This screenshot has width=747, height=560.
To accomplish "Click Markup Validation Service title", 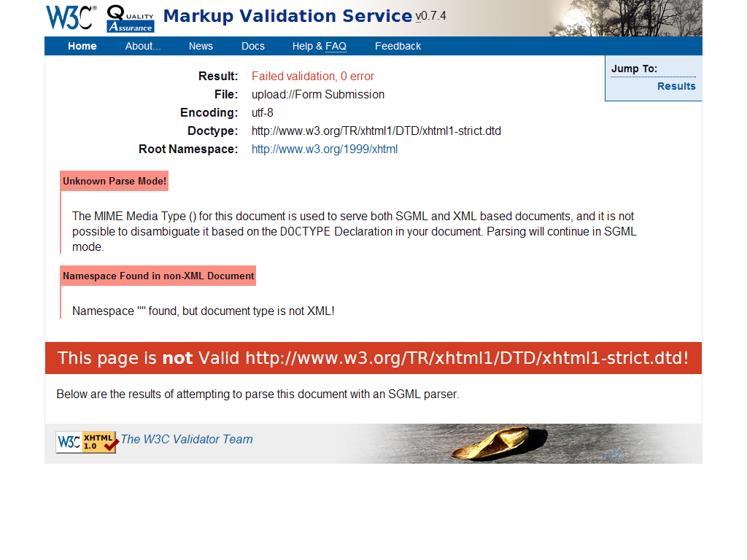I will (x=287, y=16).
